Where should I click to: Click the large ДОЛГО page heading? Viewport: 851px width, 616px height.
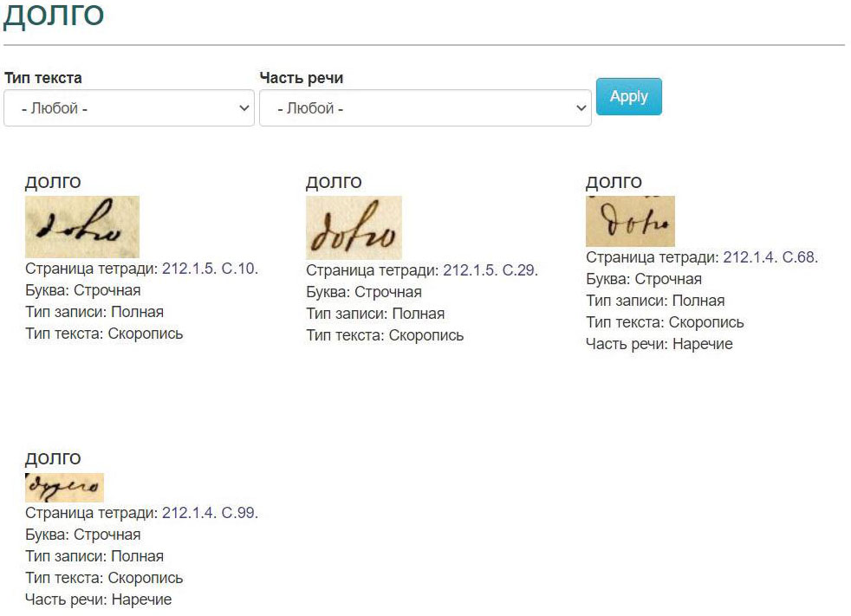click(54, 16)
